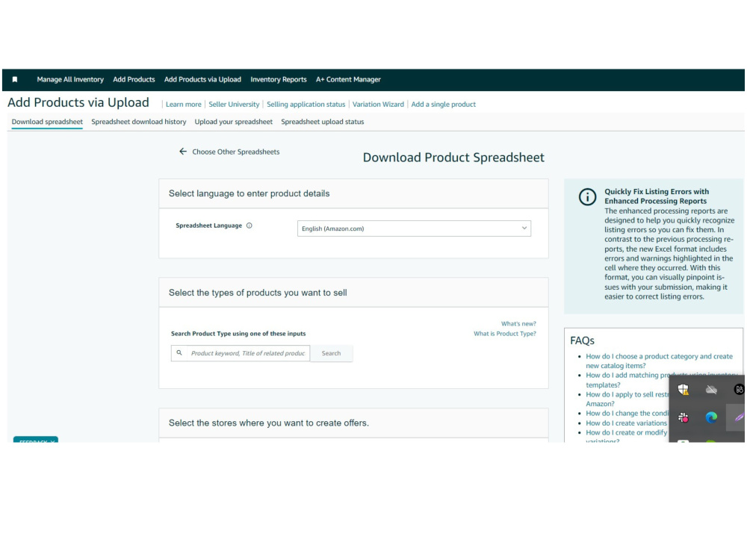Switch to Download spreadsheet tab
747x560 pixels.
pyautogui.click(x=47, y=122)
